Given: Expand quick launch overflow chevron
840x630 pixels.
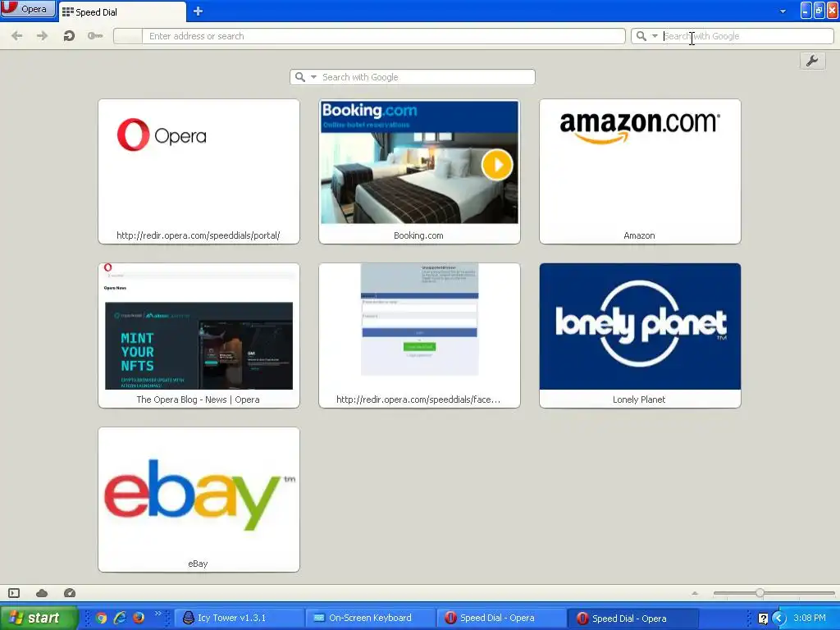Looking at the screenshot, I should pyautogui.click(x=157, y=614).
